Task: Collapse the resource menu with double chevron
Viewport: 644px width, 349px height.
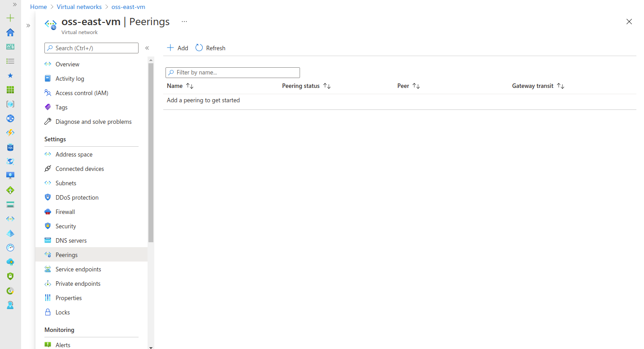Action: (x=147, y=48)
